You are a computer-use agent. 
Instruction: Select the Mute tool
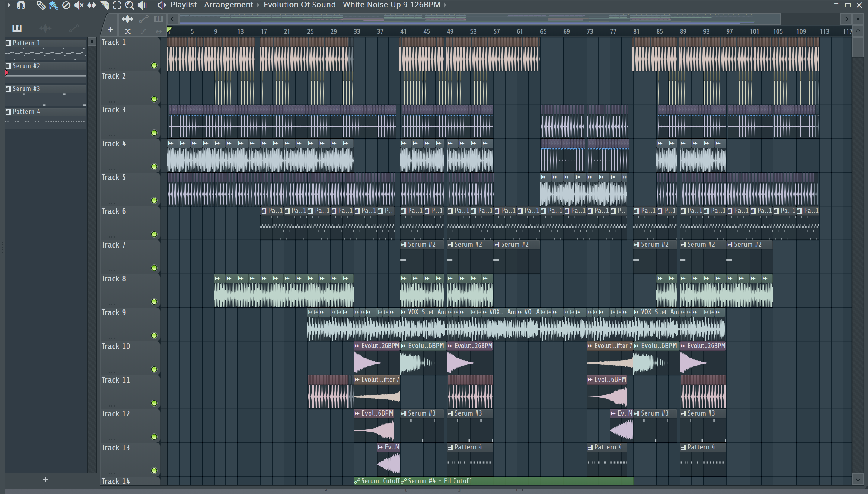pos(79,5)
